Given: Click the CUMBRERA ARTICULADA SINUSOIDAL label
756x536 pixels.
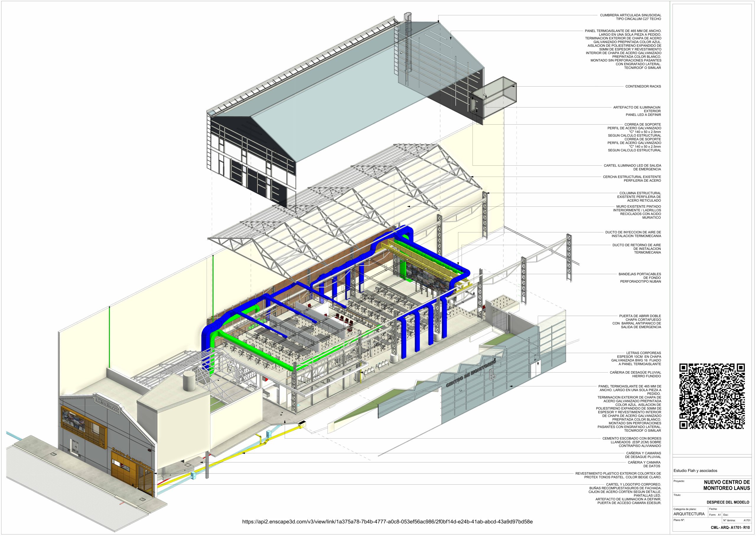Looking at the screenshot, I should tap(630, 15).
